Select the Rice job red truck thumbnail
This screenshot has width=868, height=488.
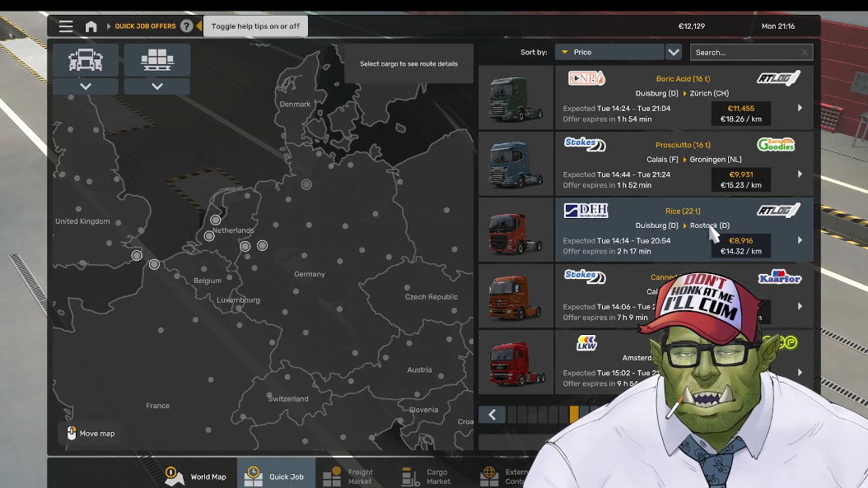pos(516,230)
